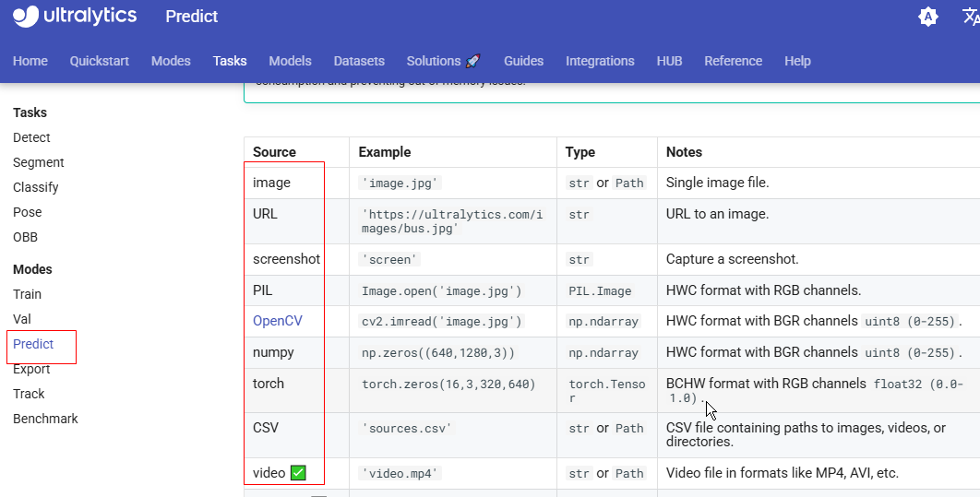980x497 pixels.
Task: Open the Home tab
Action: (x=30, y=61)
